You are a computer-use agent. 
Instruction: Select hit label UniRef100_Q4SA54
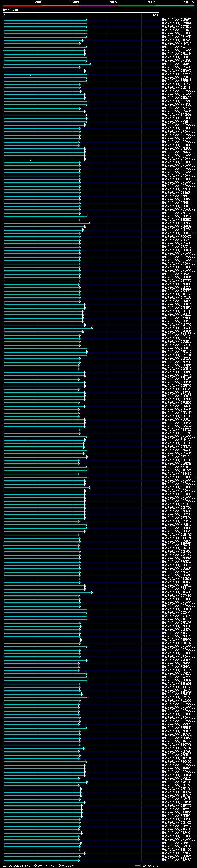click(176, 193)
